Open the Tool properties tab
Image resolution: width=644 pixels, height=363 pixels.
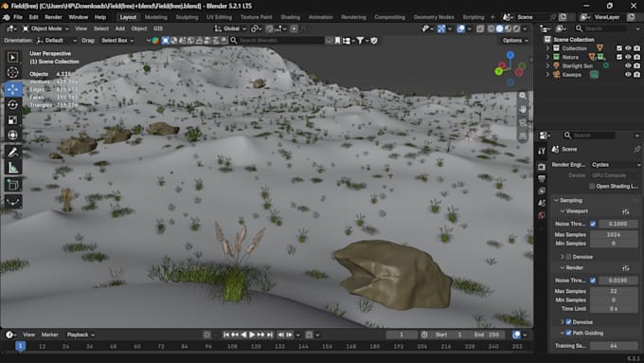tap(542, 152)
